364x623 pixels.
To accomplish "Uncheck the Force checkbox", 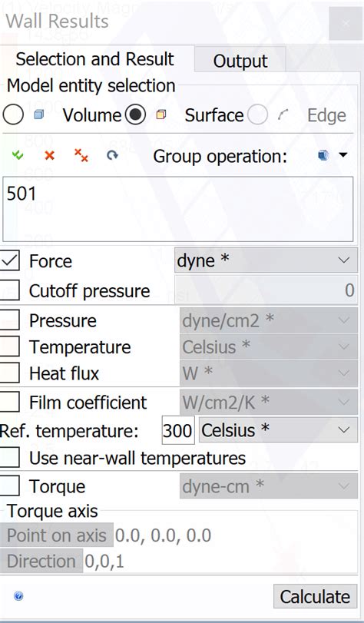I will pyautogui.click(x=9, y=261).
